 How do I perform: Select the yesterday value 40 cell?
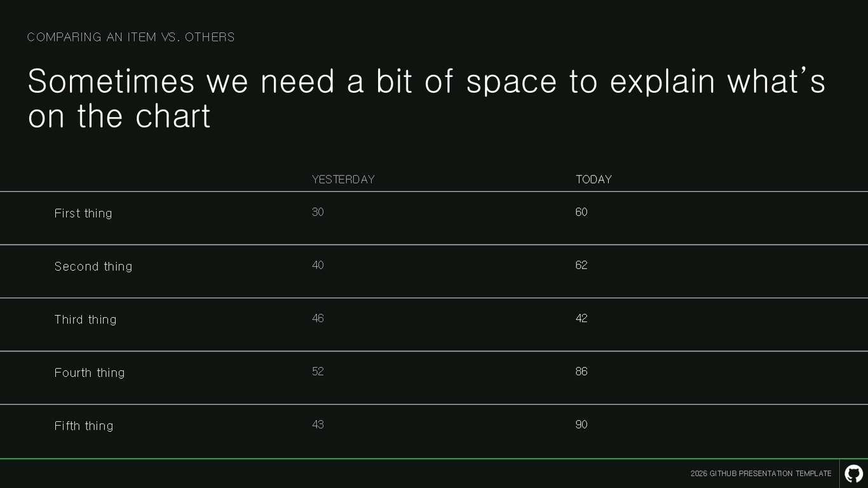318,265
